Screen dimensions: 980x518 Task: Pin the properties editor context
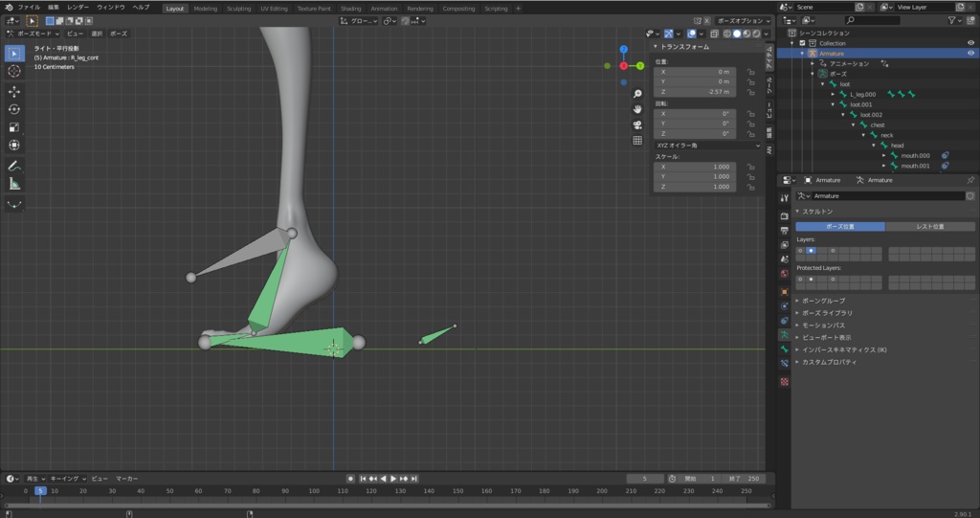click(x=970, y=180)
